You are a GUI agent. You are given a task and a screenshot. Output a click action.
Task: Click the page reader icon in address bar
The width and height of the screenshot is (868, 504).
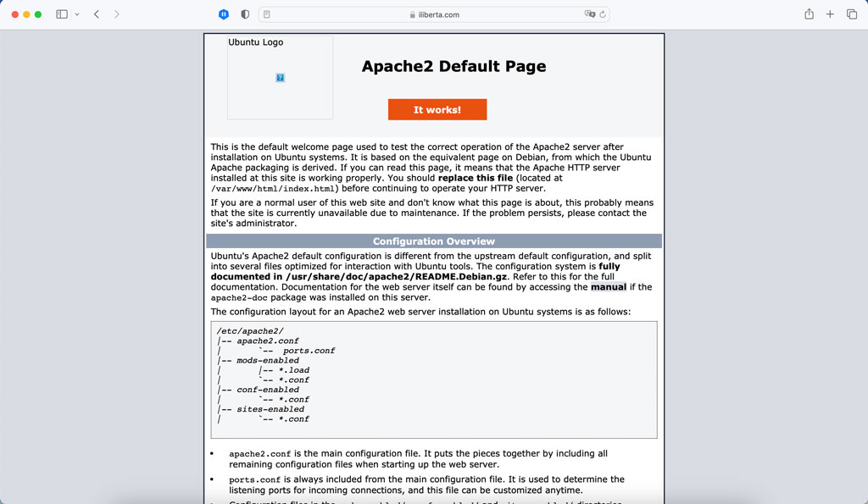pos(267,14)
